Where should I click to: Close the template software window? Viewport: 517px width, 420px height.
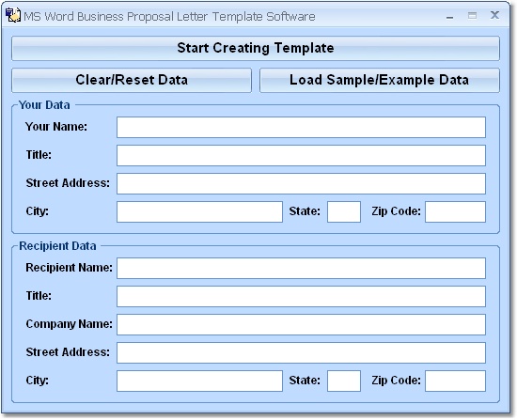pyautogui.click(x=494, y=15)
